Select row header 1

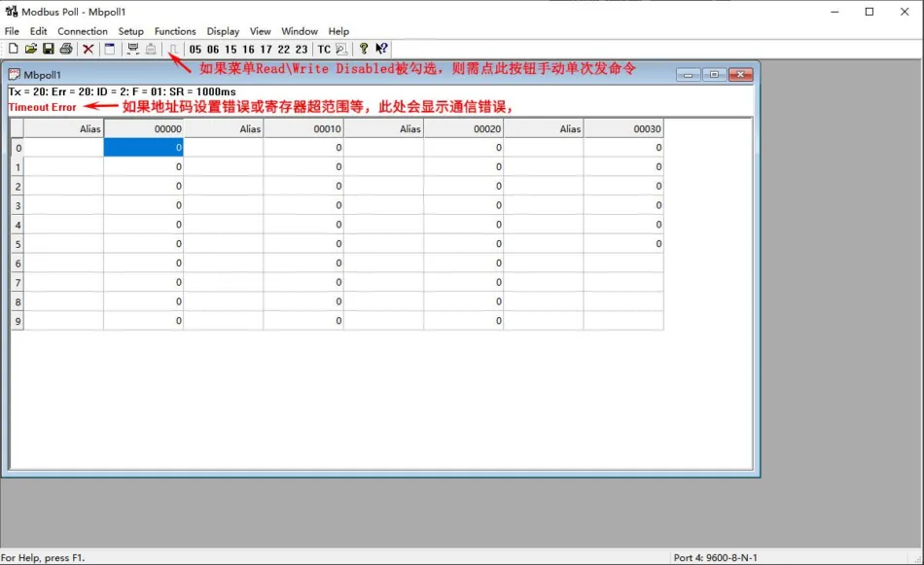[18, 166]
